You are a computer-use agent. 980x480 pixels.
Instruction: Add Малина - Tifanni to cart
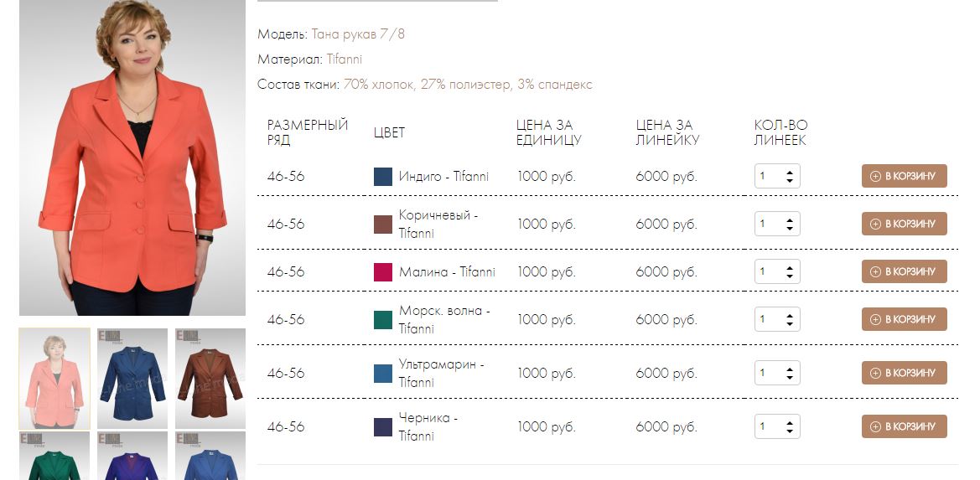coord(904,271)
